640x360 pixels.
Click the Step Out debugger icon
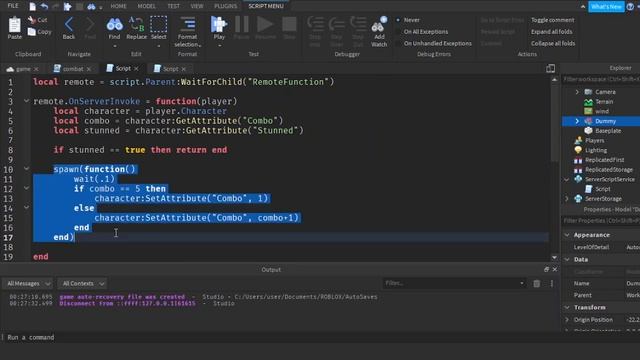358,24
